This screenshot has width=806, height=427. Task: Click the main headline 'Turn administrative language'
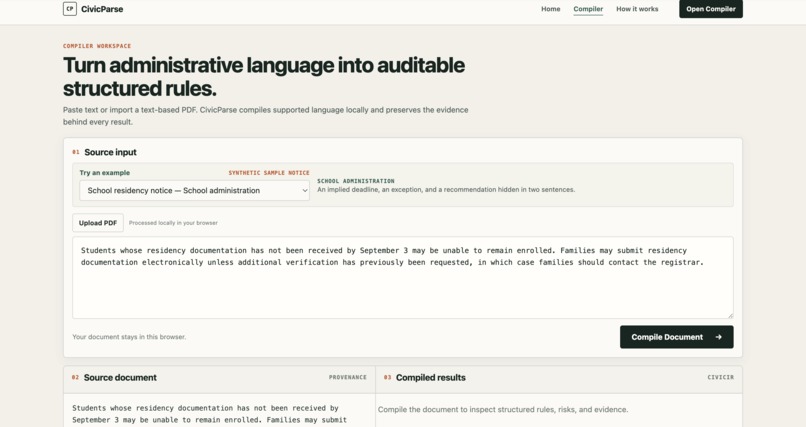264,77
